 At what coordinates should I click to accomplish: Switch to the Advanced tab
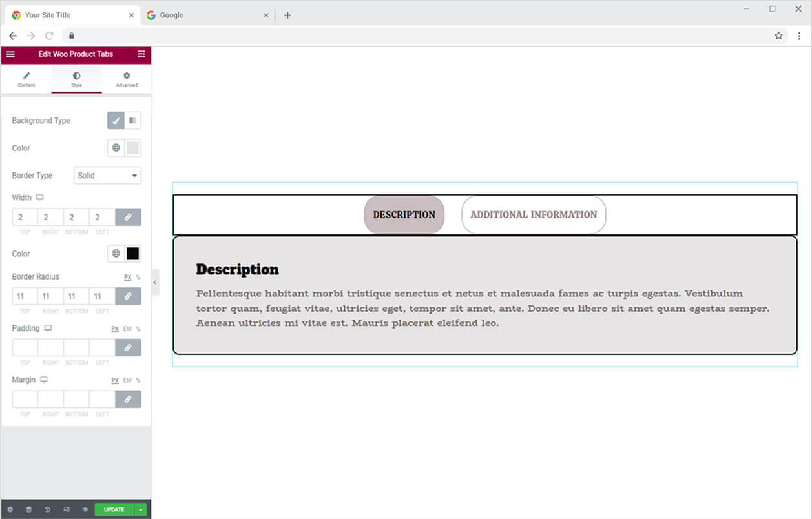point(127,79)
